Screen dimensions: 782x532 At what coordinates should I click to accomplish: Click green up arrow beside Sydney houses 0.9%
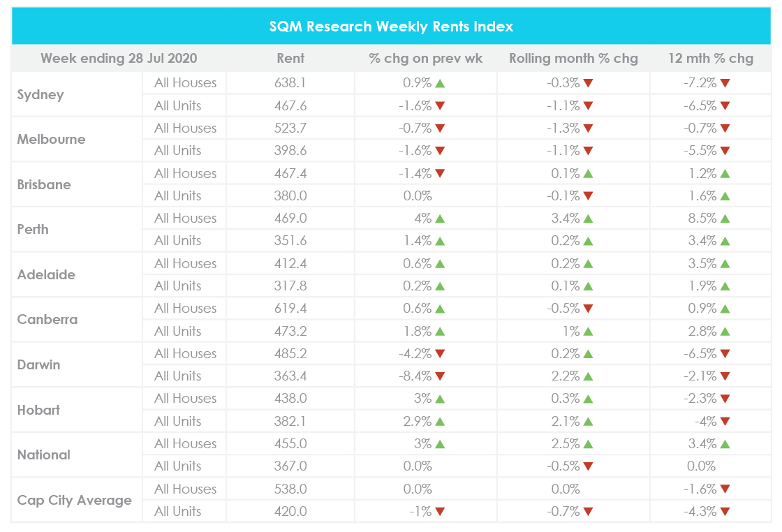click(x=440, y=83)
